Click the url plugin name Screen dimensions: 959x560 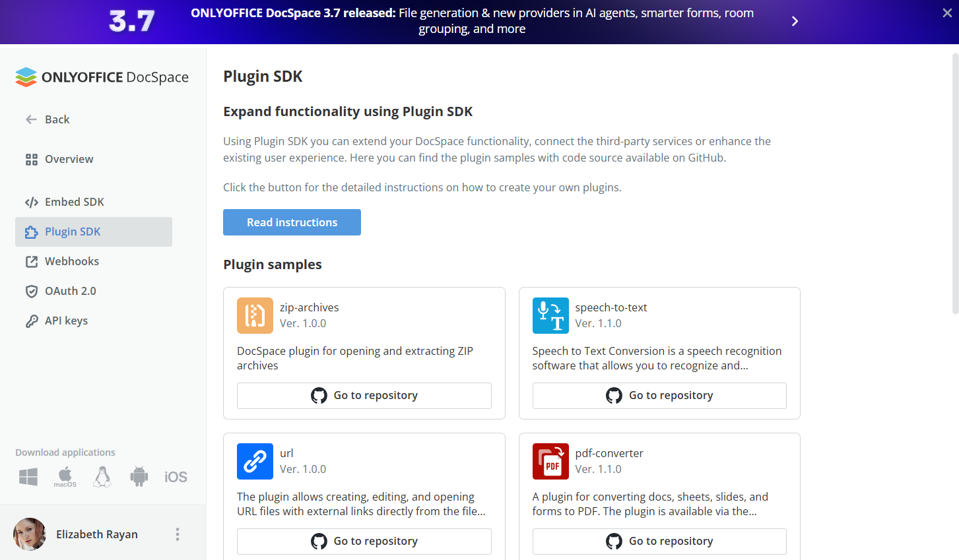[x=286, y=453]
